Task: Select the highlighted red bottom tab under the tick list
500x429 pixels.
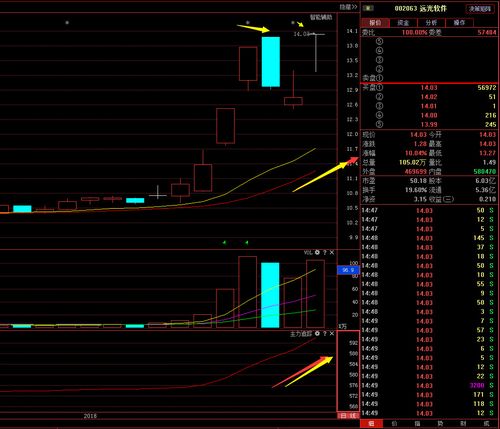Action: tap(371, 424)
